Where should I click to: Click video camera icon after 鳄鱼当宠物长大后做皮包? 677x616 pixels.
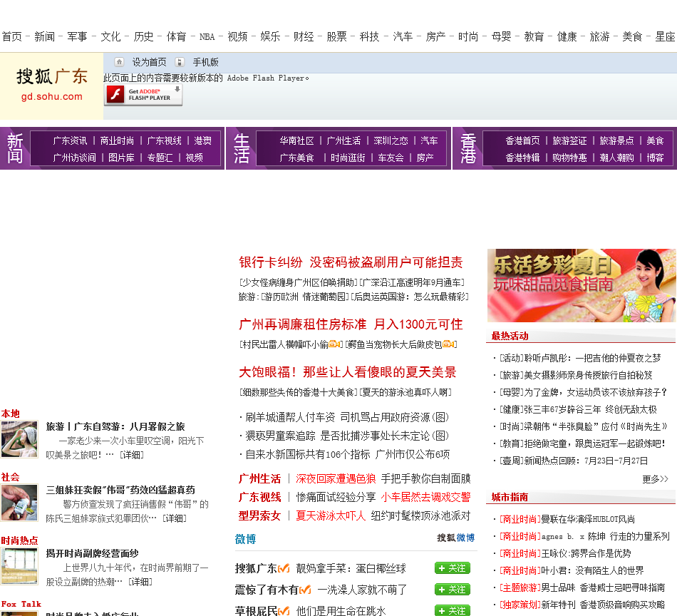[x=448, y=344]
